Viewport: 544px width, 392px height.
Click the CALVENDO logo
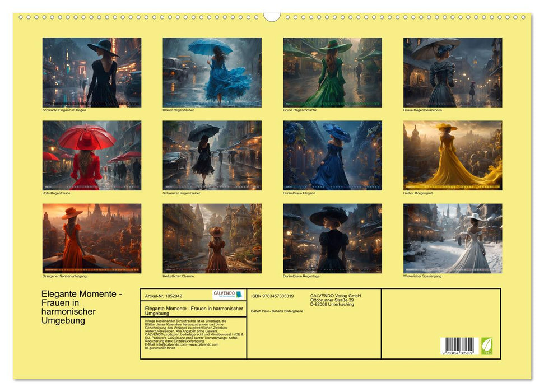[x=227, y=295]
